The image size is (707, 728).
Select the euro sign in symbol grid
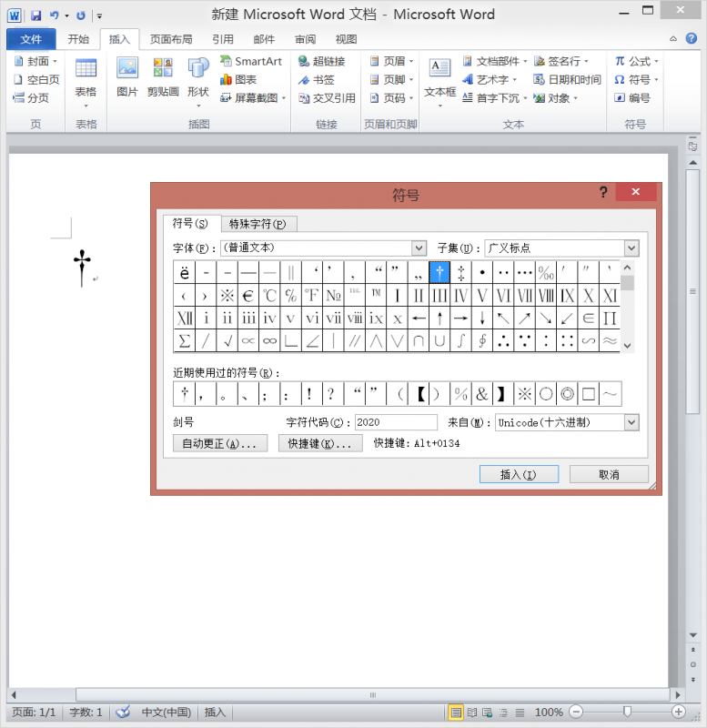[247, 295]
